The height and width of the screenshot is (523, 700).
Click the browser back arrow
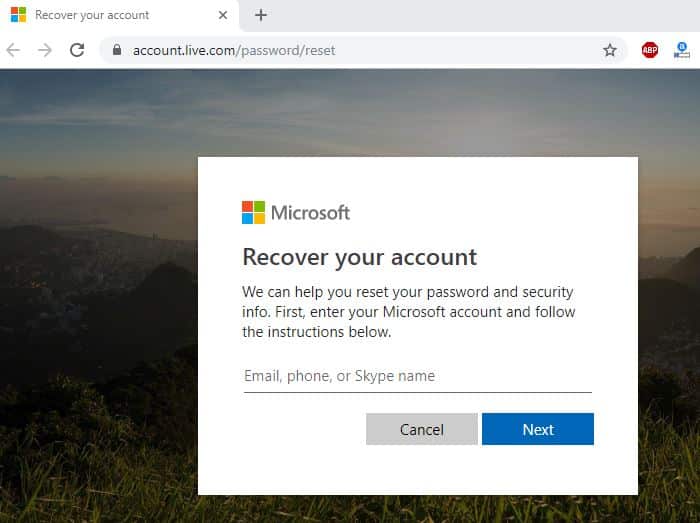point(13,50)
